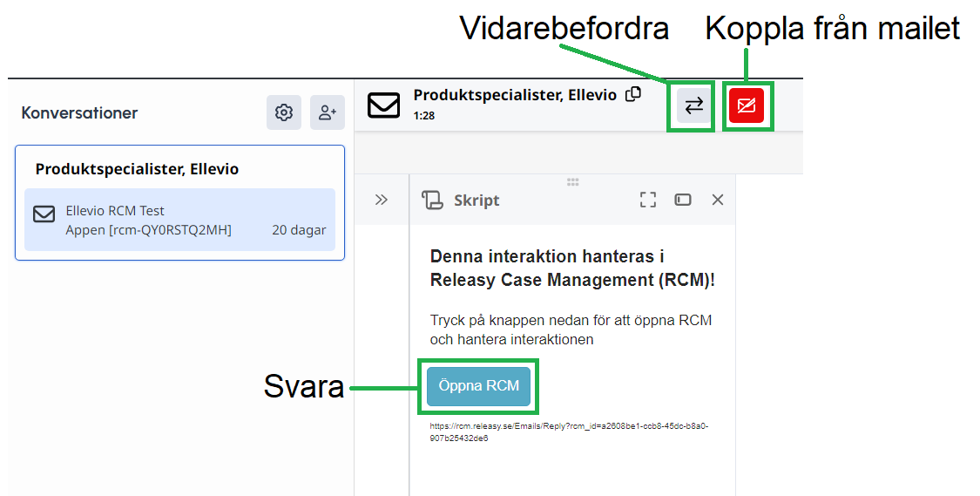The width and height of the screenshot is (980, 496).
Task: Click Produktspecialister, Ellevio header title
Action: click(515, 95)
